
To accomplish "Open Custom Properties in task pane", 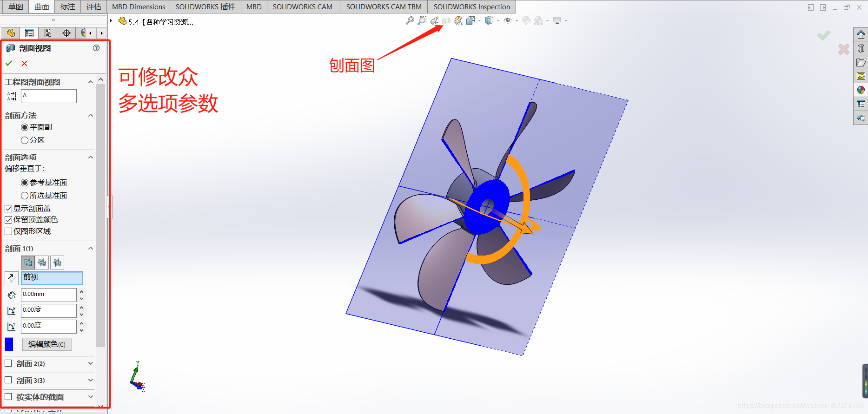I will pyautogui.click(x=861, y=104).
